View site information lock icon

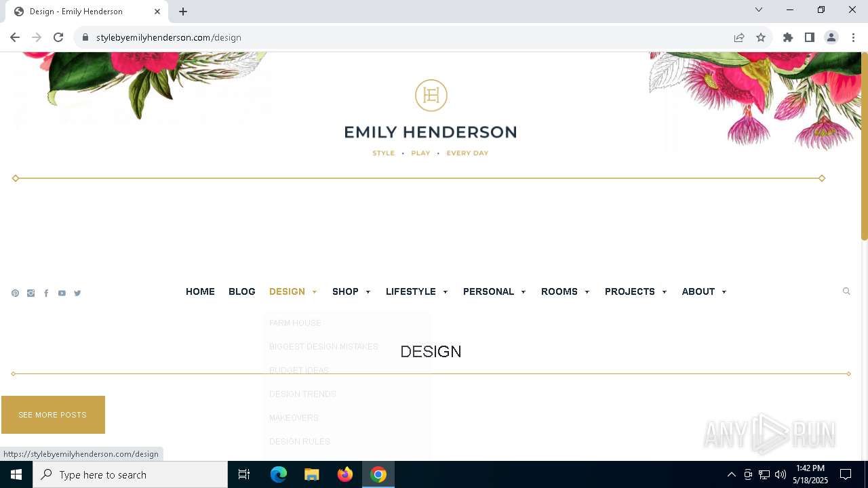85,37
